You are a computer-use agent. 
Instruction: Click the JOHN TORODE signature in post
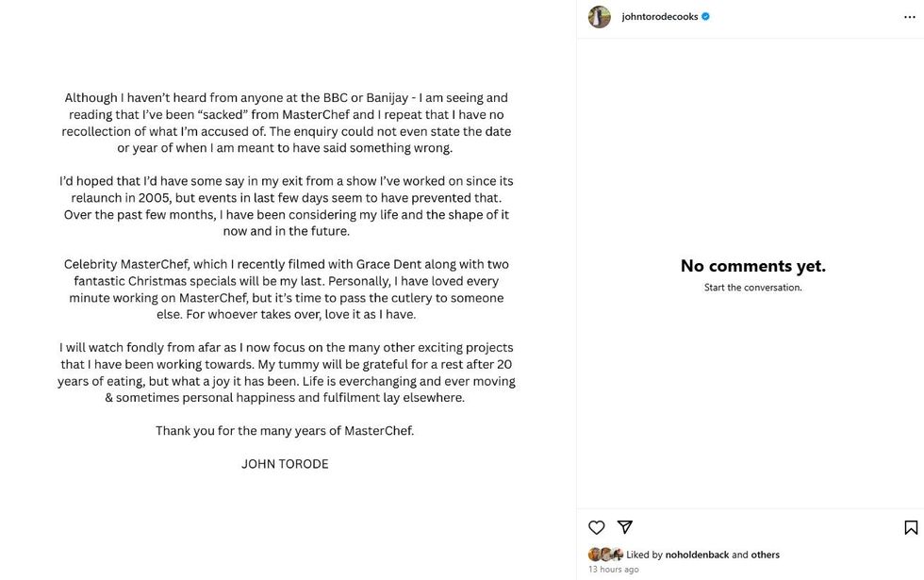click(285, 464)
